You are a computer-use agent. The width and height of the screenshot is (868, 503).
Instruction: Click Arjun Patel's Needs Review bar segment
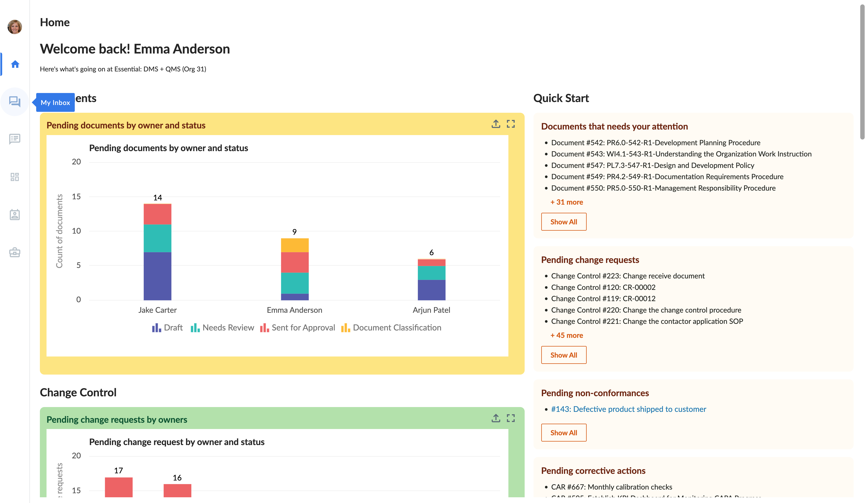(432, 273)
